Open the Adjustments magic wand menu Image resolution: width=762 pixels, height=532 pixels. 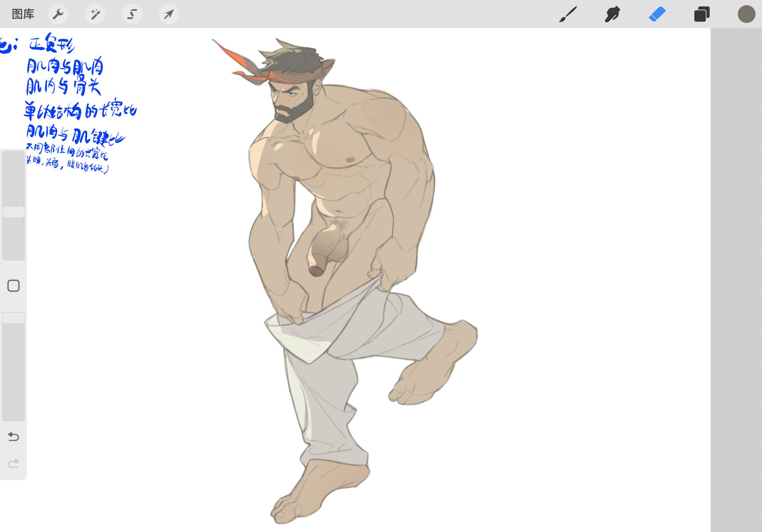coord(95,14)
